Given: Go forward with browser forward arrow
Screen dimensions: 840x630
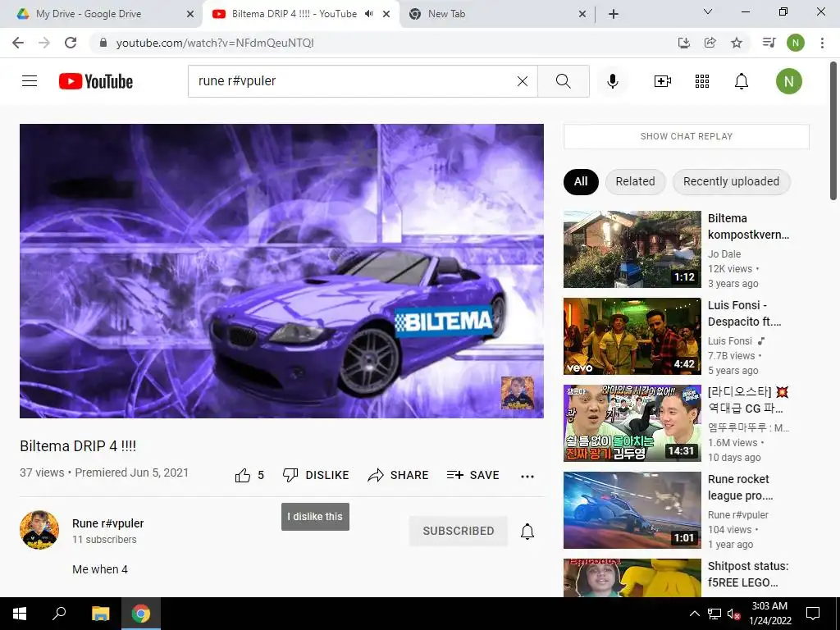Looking at the screenshot, I should coord(44,43).
